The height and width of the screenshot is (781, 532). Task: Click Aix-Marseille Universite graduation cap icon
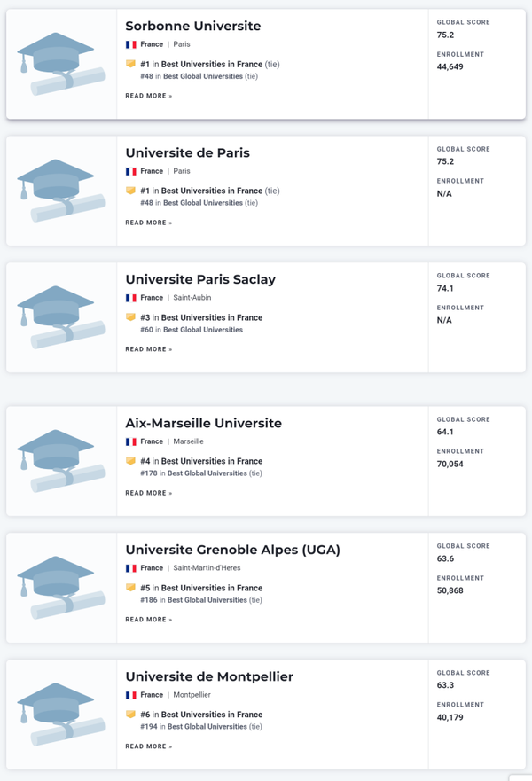coord(61,461)
